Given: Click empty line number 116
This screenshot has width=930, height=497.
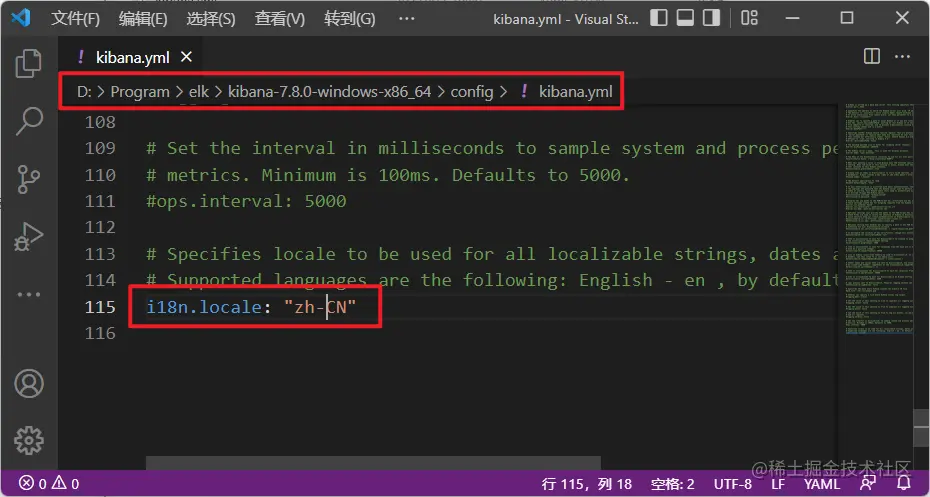Looking at the screenshot, I should click(100, 333).
